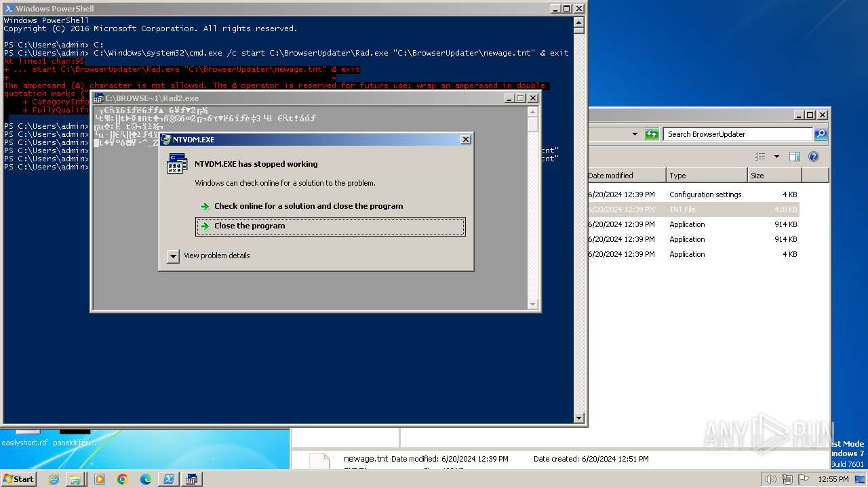Click the Action Center flag in the system tray
Screen dimensions: 868x488
(804, 479)
